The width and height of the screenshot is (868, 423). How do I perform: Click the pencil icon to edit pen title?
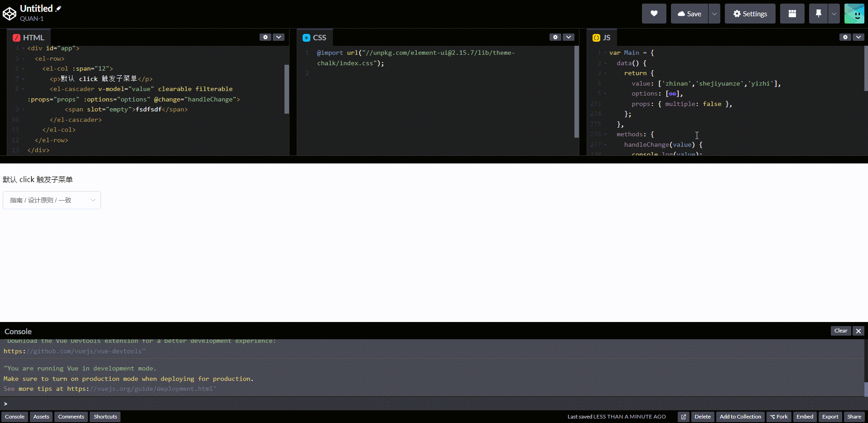tap(58, 9)
